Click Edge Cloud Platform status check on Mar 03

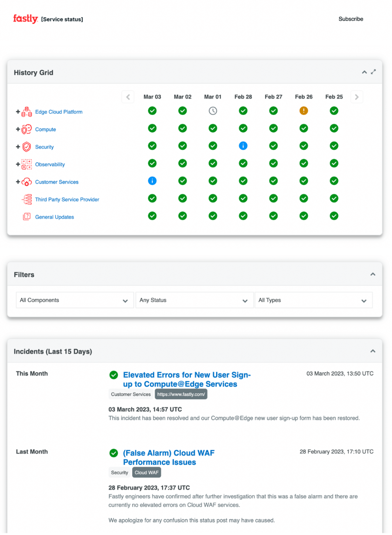pos(152,111)
